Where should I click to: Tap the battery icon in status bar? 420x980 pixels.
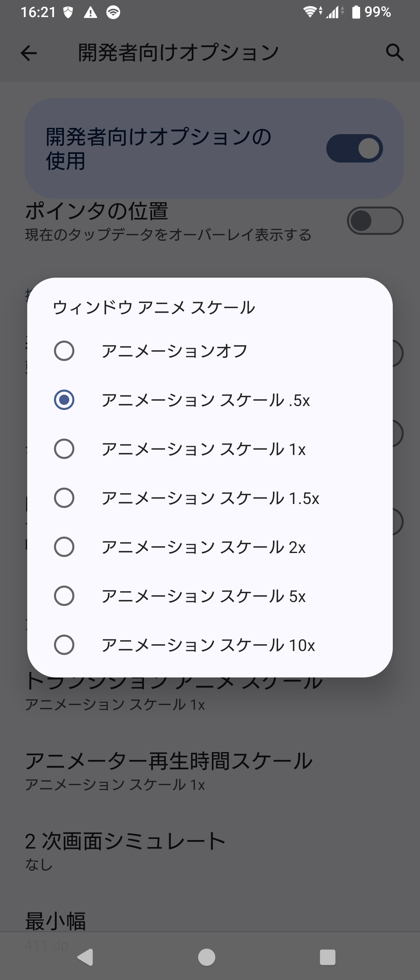click(x=356, y=12)
